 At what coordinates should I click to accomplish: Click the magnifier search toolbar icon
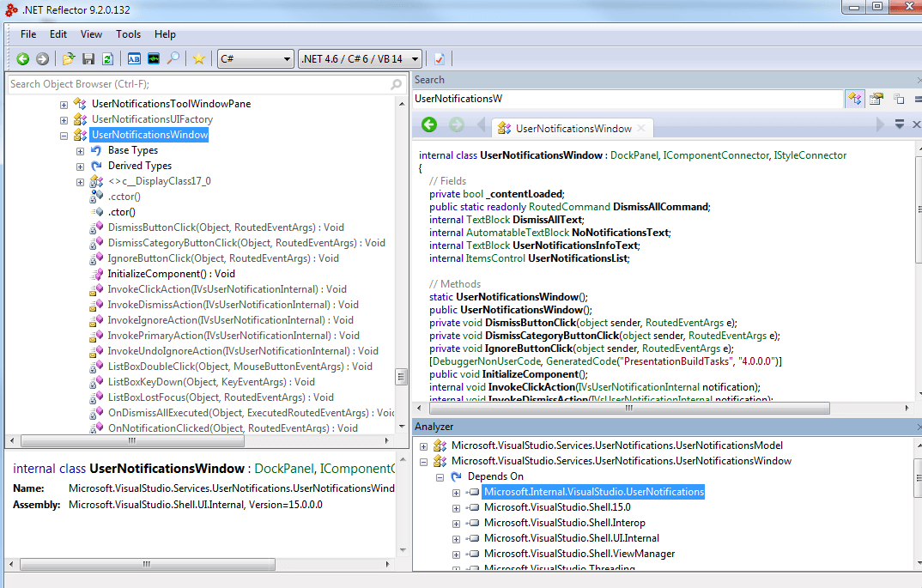(x=173, y=58)
